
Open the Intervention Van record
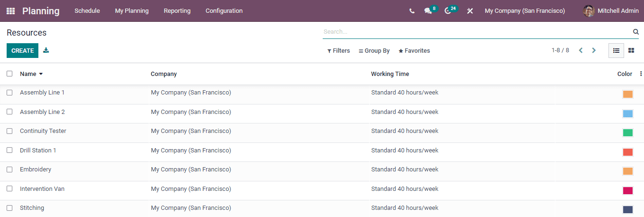[x=42, y=189]
